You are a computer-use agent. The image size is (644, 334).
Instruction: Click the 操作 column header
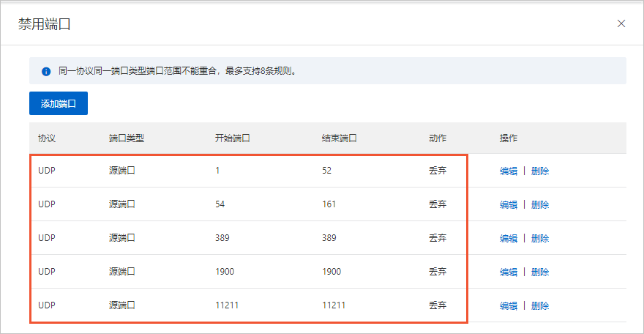508,138
